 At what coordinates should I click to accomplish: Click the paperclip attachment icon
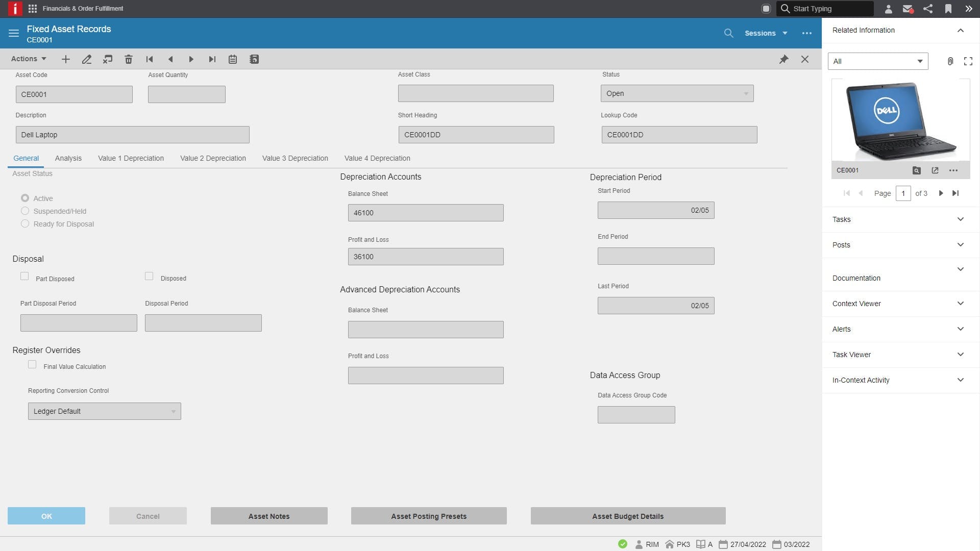click(950, 61)
